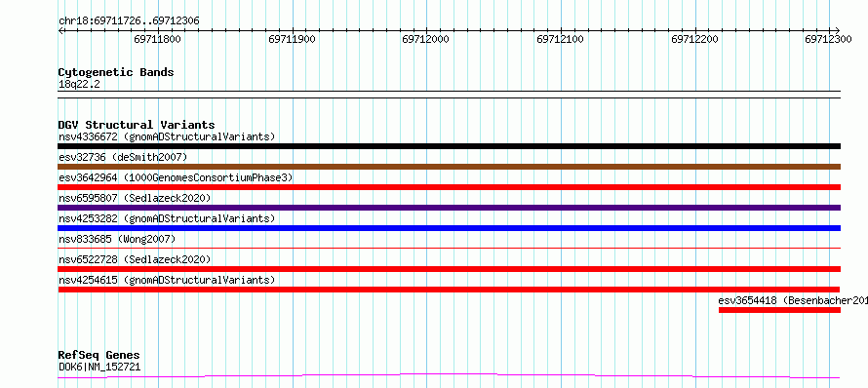Click the black nsv4336672 variant bar
This screenshot has width=868, height=388.
(x=449, y=146)
